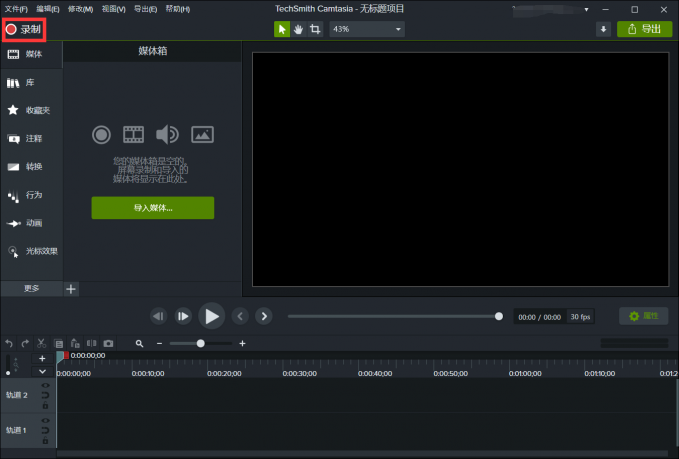Add a new track with plus button

(42, 359)
